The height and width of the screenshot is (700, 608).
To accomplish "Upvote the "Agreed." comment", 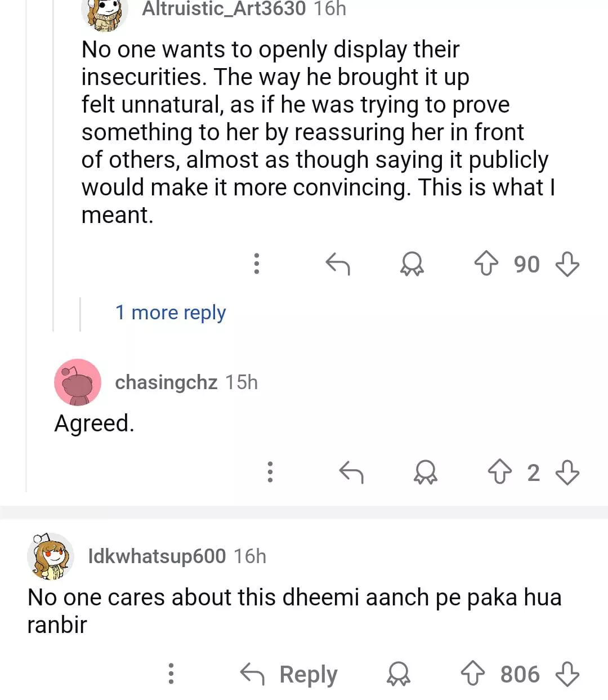I will 499,472.
